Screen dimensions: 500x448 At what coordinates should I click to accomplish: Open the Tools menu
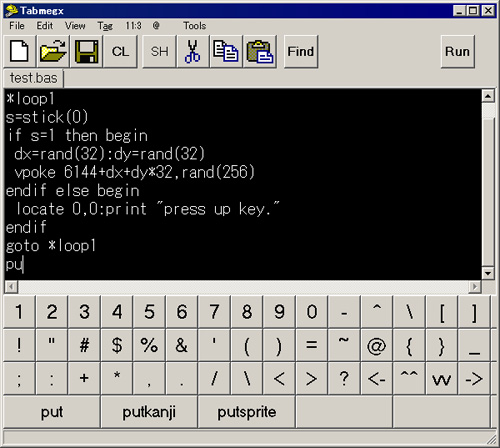(195, 26)
